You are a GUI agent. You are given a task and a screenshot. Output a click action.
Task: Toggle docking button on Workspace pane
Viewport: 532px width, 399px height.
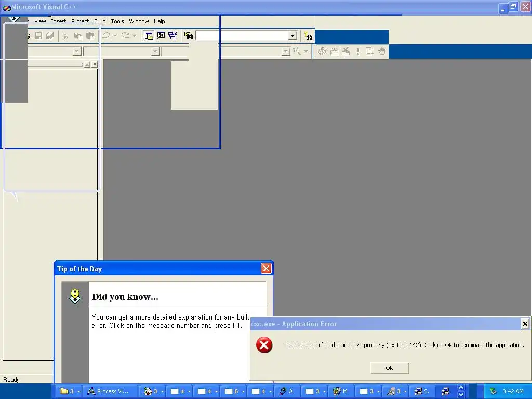point(87,64)
